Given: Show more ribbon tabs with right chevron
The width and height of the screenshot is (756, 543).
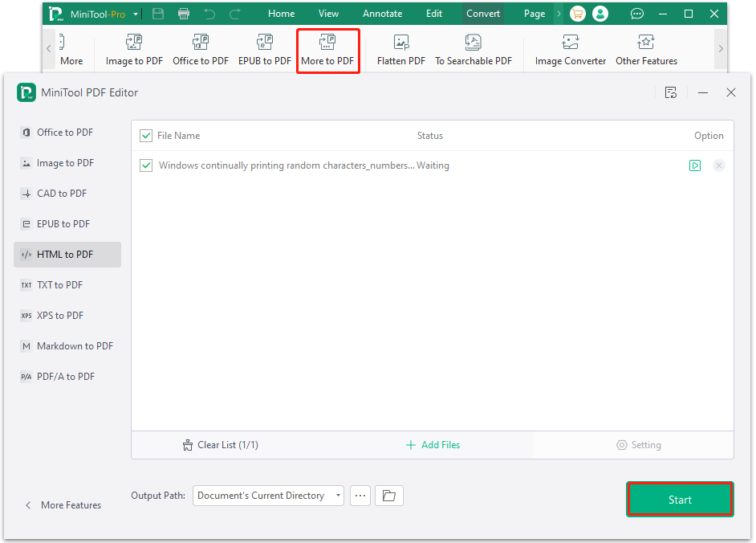Looking at the screenshot, I should (559, 14).
